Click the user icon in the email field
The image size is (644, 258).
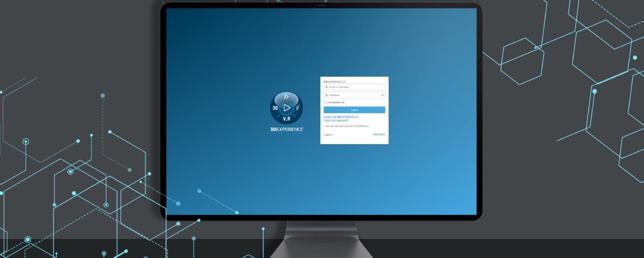326,87
